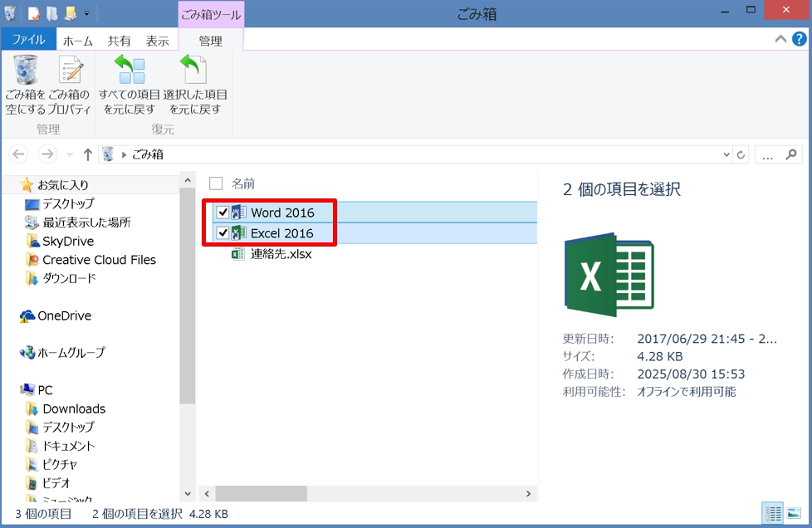This screenshot has height=528, width=812.
Task: Open お気に入り in the navigation pane
Action: 62,185
